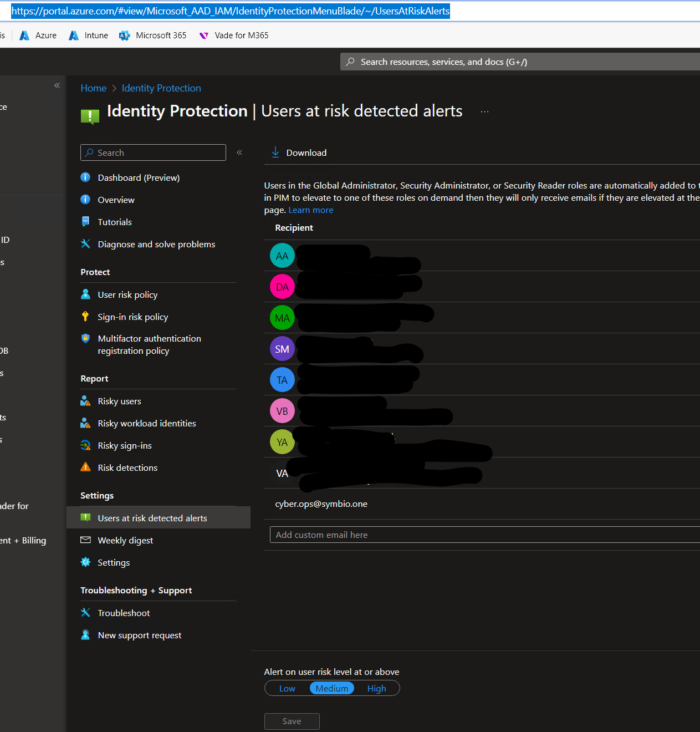Click the Tutorials book icon
Screen dimensions: 700x732
point(85,221)
